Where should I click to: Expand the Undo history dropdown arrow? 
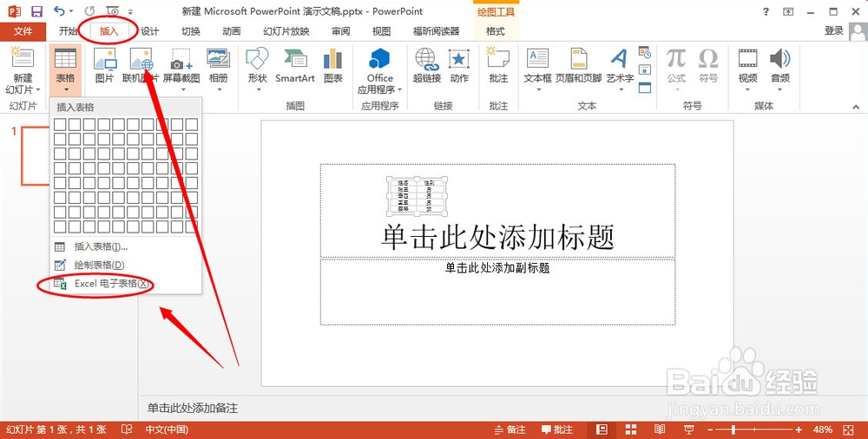tap(72, 11)
